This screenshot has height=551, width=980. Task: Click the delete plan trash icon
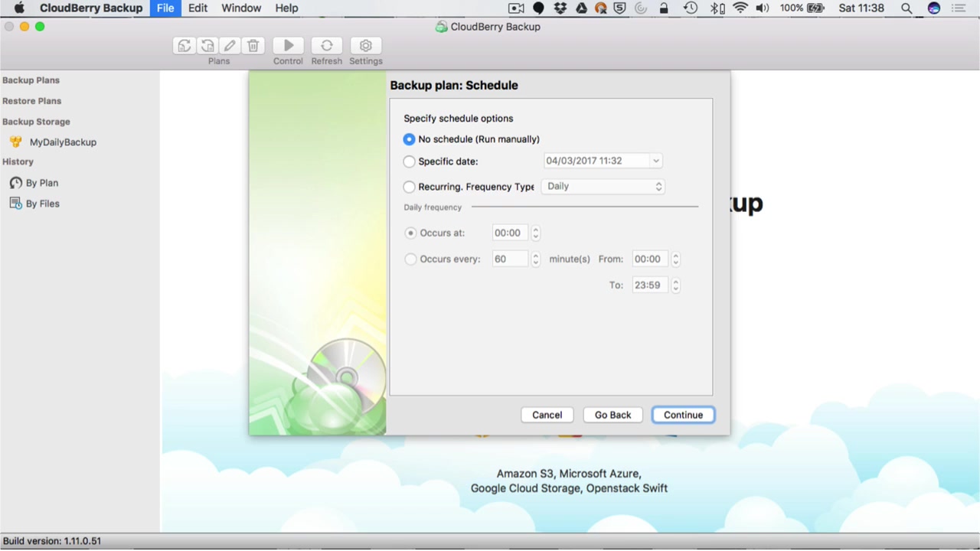[253, 46]
